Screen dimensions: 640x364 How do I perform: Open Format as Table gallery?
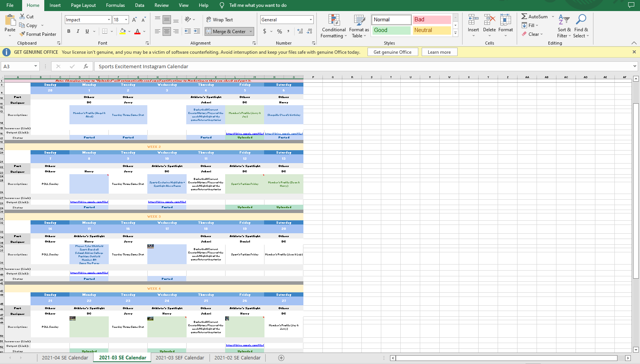(x=359, y=26)
